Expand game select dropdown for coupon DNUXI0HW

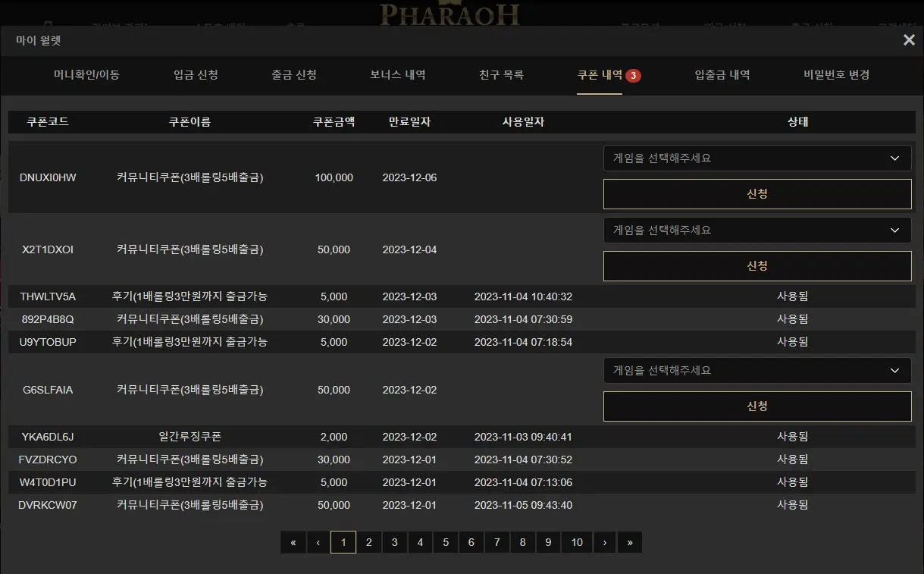point(757,158)
